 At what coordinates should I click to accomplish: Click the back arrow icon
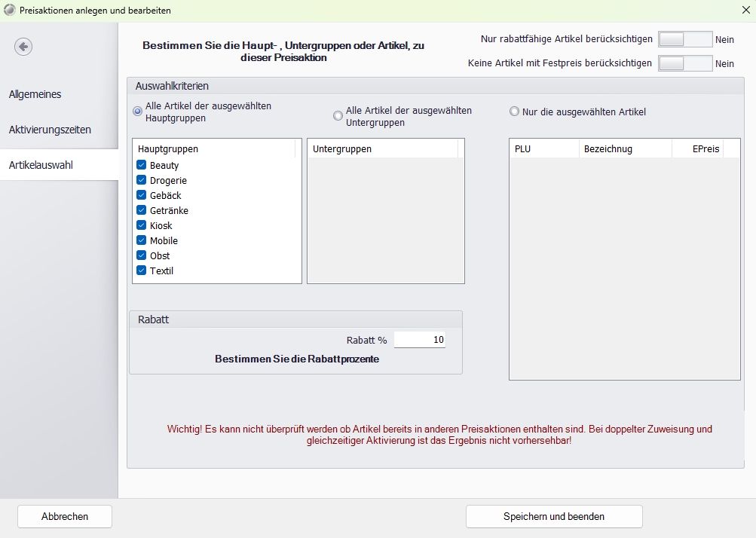(x=23, y=47)
